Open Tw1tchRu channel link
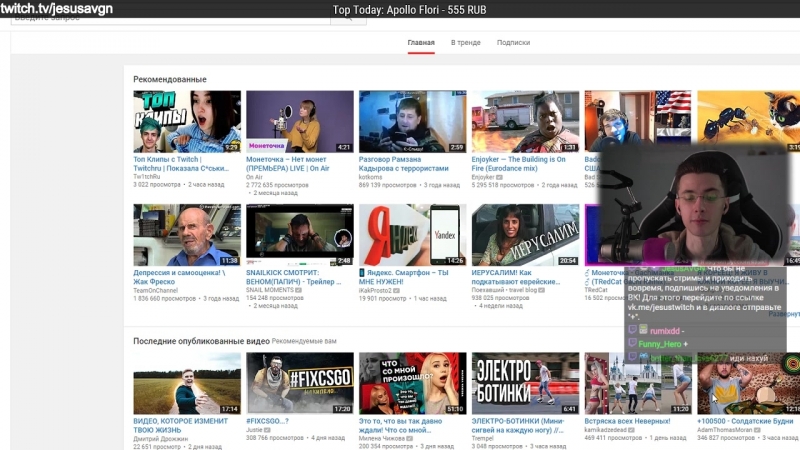Image resolution: width=800 pixels, height=450 pixels. pyautogui.click(x=146, y=177)
